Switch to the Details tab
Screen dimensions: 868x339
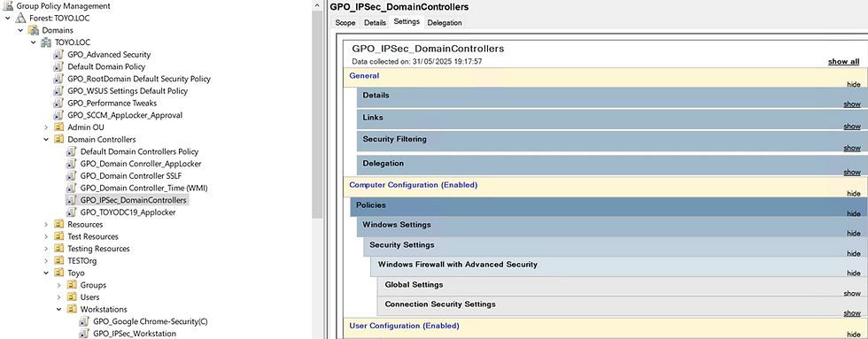[375, 23]
